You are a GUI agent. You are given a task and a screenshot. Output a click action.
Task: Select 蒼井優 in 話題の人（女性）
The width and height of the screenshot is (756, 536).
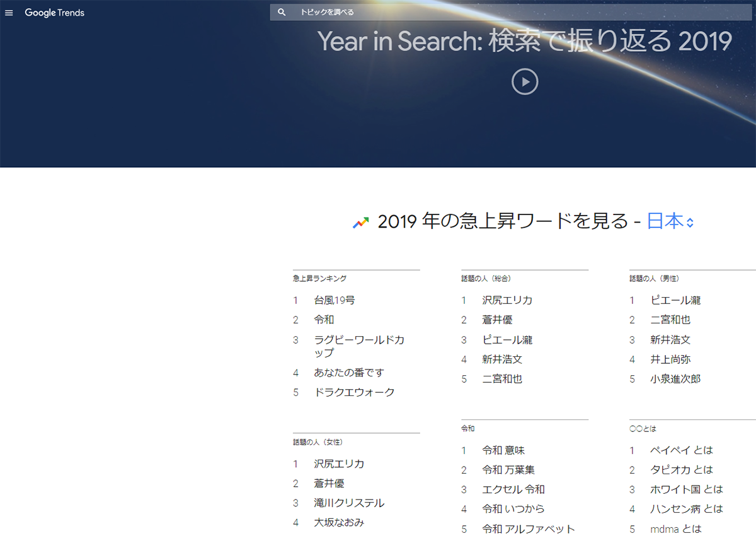click(329, 483)
